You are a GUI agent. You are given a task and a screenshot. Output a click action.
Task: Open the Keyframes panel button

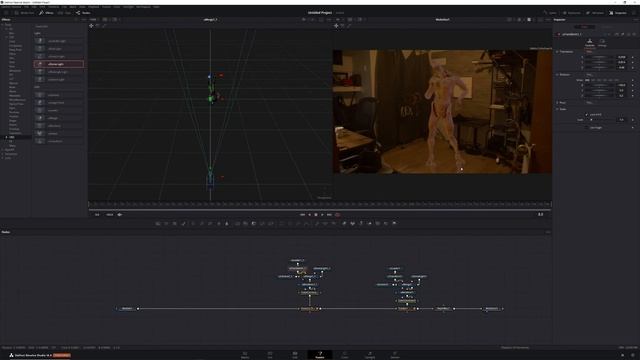(571, 13)
